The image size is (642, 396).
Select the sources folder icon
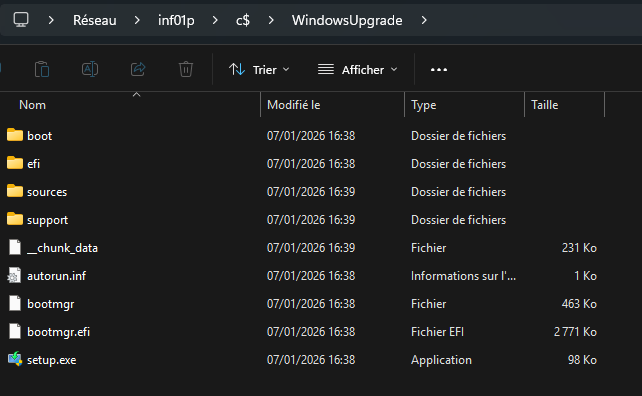(x=15, y=191)
